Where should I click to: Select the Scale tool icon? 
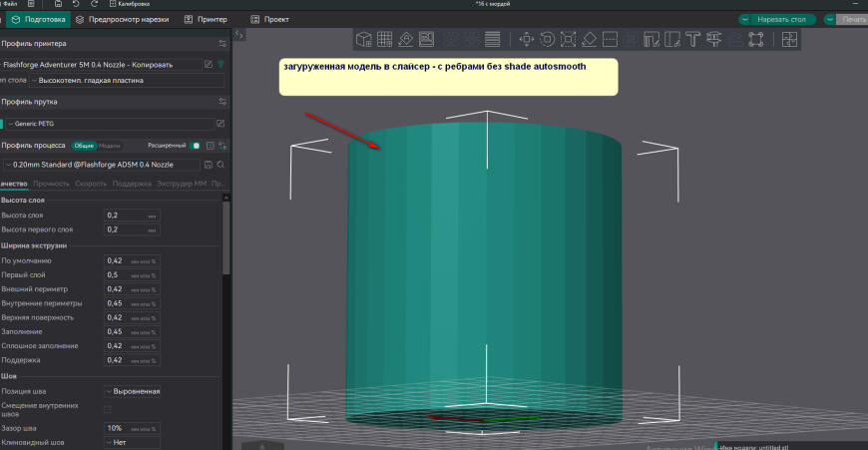(568, 40)
